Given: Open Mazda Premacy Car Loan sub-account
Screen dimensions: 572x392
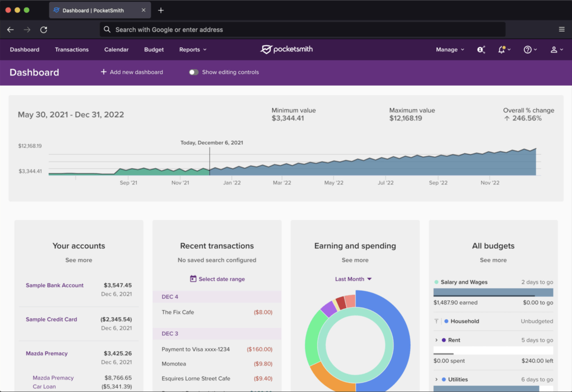Looking at the screenshot, I should pyautogui.click(x=53, y=382).
